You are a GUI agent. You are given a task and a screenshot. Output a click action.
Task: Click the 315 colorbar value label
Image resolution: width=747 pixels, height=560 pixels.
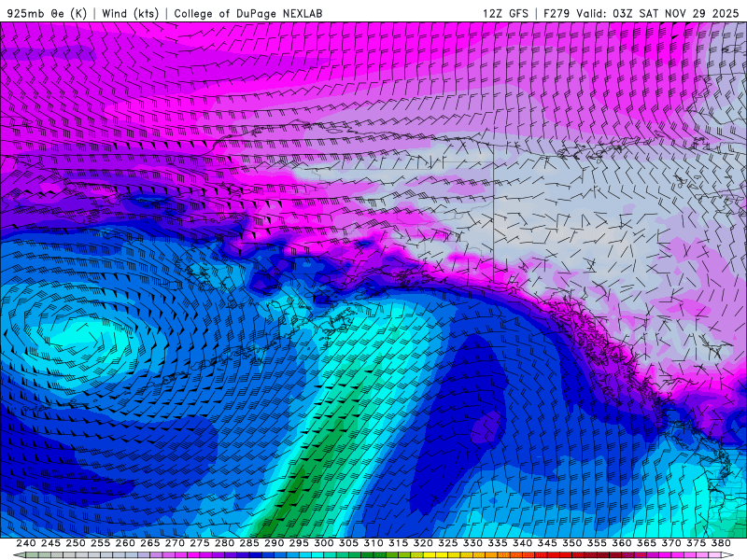pyautogui.click(x=398, y=543)
